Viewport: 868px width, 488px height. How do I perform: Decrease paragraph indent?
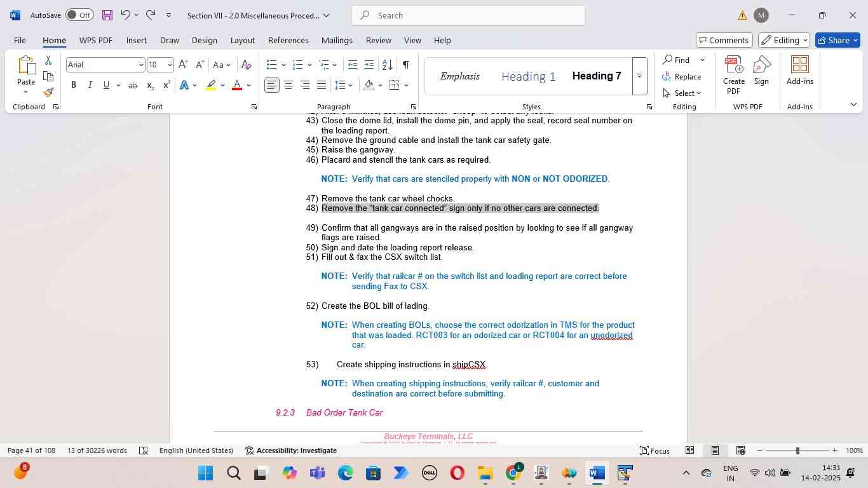(353, 65)
